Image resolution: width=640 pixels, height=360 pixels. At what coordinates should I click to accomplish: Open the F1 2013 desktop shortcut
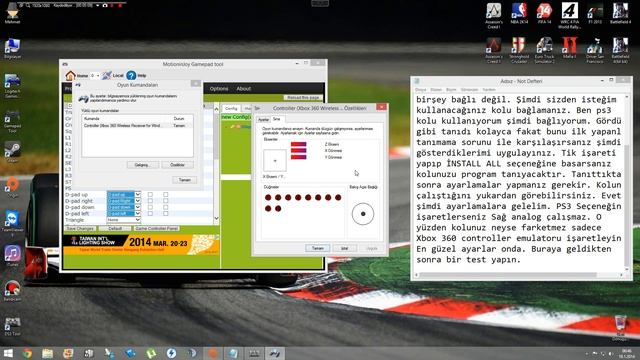pos(595,13)
